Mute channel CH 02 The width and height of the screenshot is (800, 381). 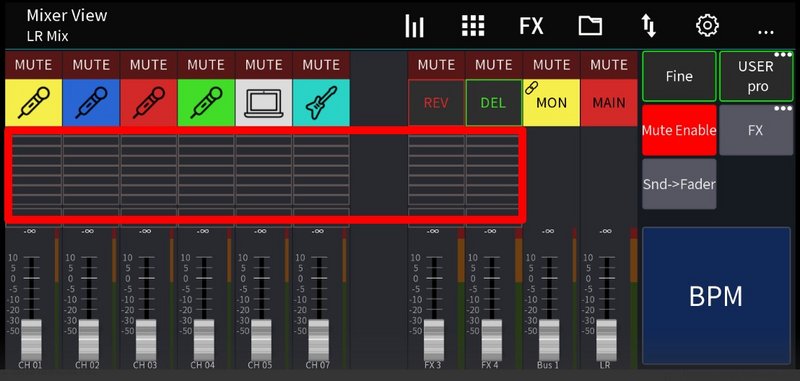click(91, 65)
